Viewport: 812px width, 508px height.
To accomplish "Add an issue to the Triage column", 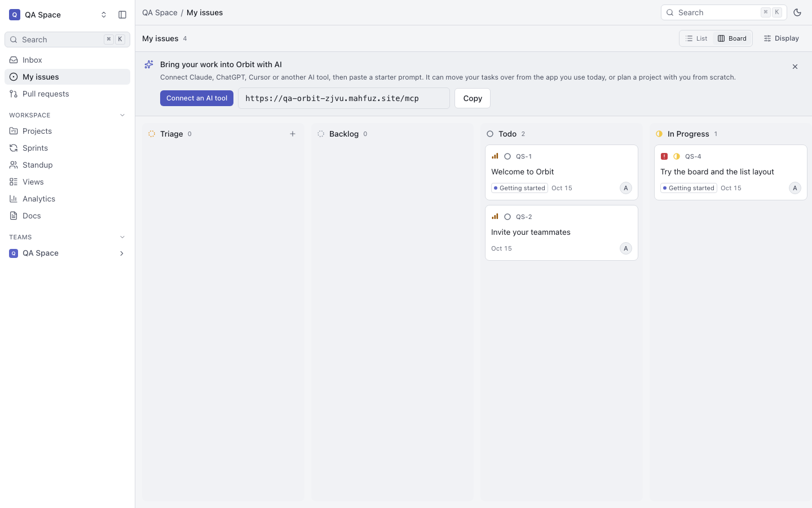I will (293, 134).
